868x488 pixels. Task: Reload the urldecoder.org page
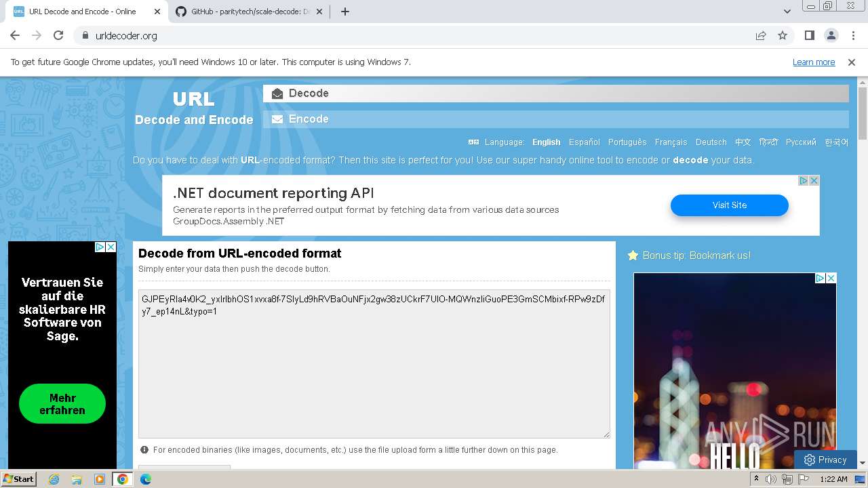(x=58, y=35)
